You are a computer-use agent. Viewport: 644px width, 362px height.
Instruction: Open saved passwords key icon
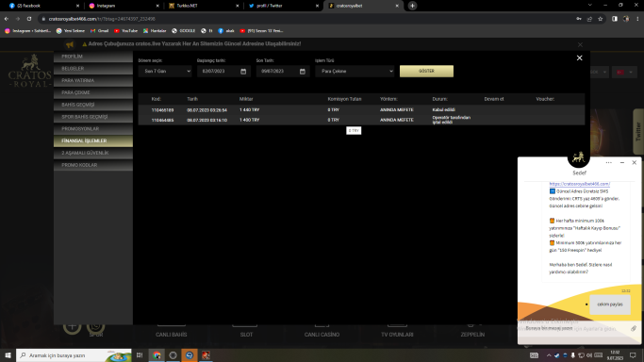pyautogui.click(x=579, y=19)
